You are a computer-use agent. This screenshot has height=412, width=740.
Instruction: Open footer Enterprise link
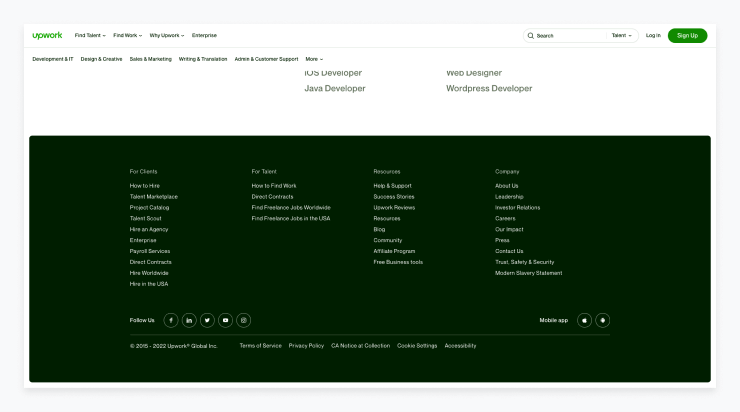click(143, 240)
